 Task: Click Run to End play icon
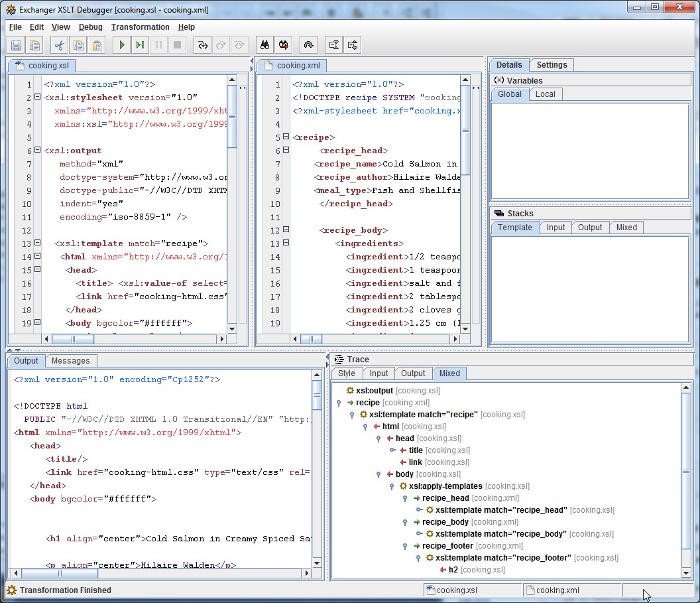pyautogui.click(x=140, y=45)
